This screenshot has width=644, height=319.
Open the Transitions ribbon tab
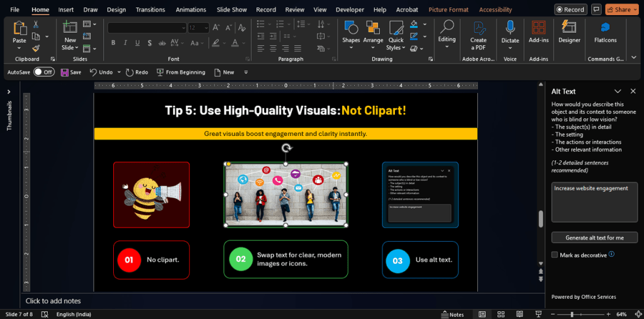pos(150,10)
